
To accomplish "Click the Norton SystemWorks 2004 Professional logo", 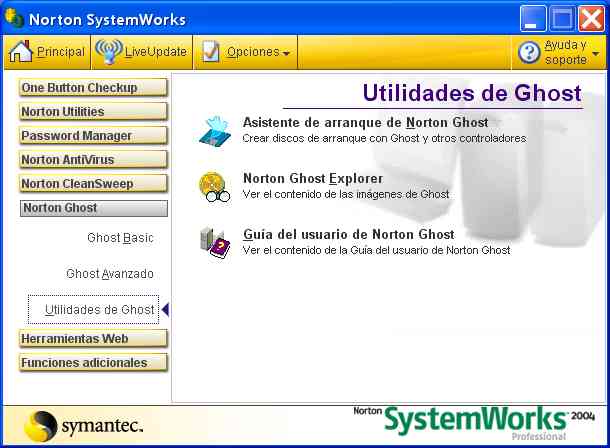I will tap(474, 423).
